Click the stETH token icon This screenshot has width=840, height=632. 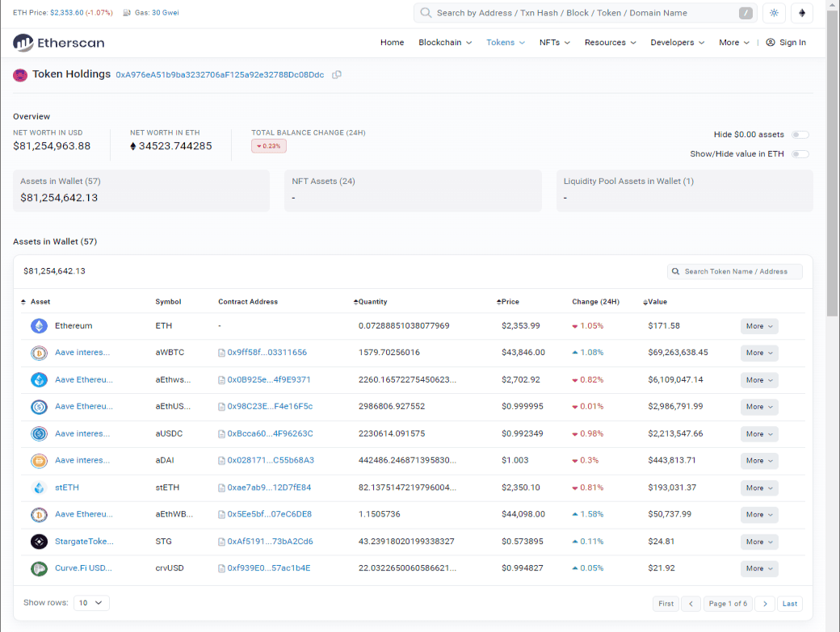39,488
